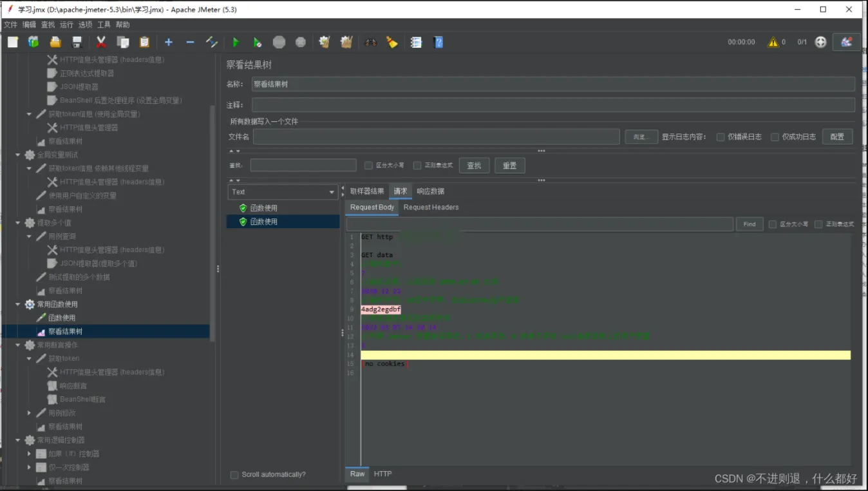Open the Function Helper list icon
Image resolution: width=868 pixels, height=491 pixels.
[x=416, y=42]
